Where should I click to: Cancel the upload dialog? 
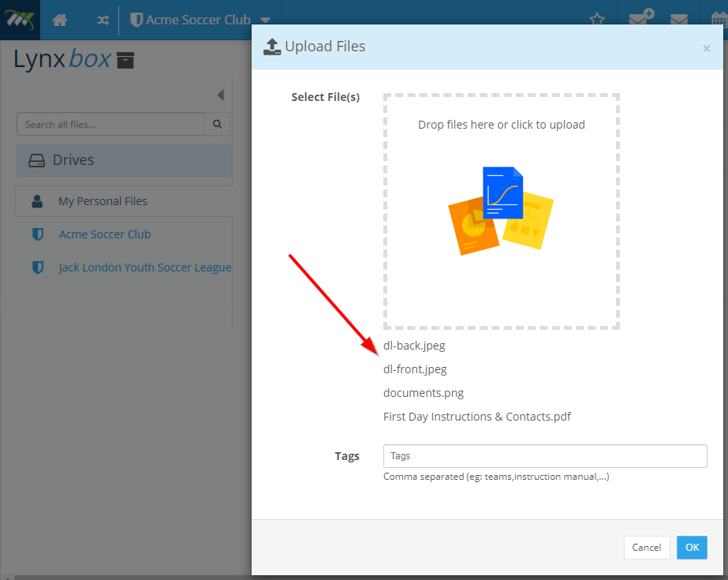click(x=647, y=548)
